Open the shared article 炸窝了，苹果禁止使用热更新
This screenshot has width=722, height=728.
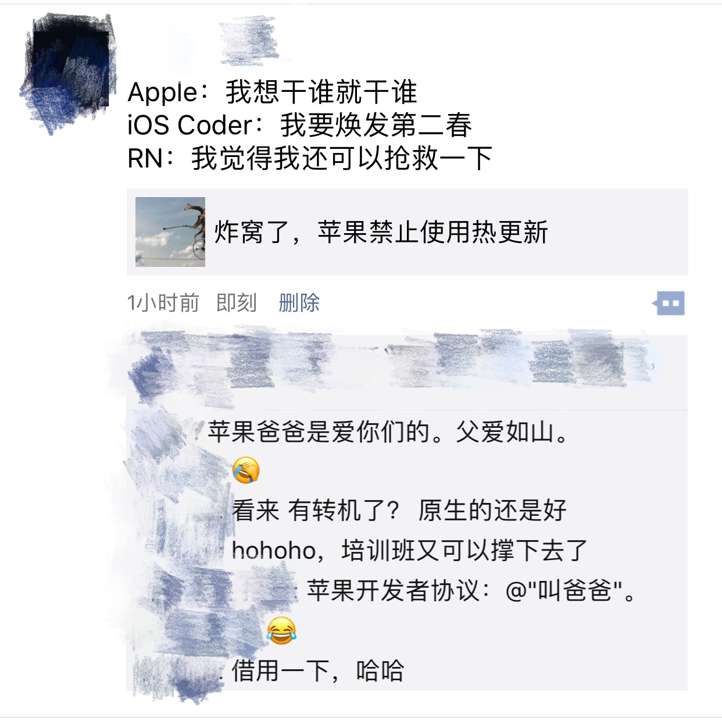(x=407, y=232)
